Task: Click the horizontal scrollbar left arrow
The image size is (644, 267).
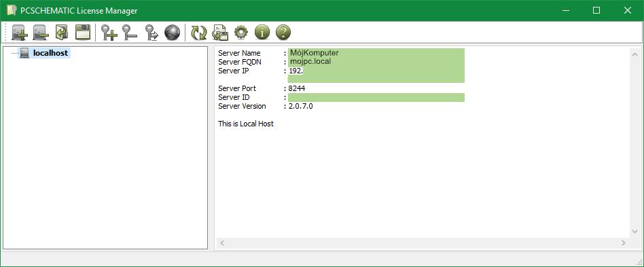Action: (222, 243)
